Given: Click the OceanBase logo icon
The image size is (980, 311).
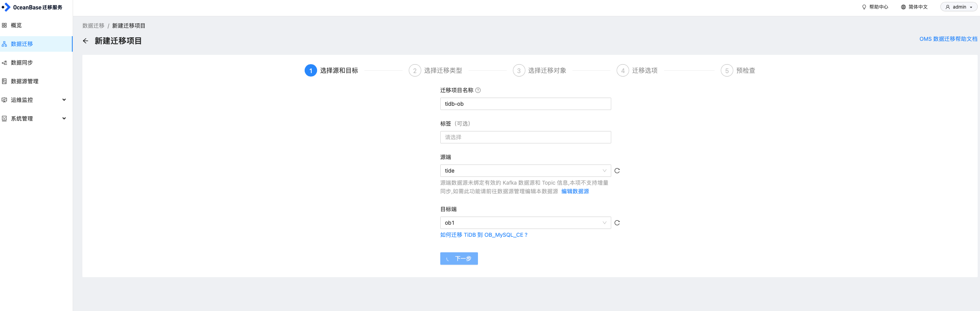Looking at the screenshot, I should pos(6,7).
